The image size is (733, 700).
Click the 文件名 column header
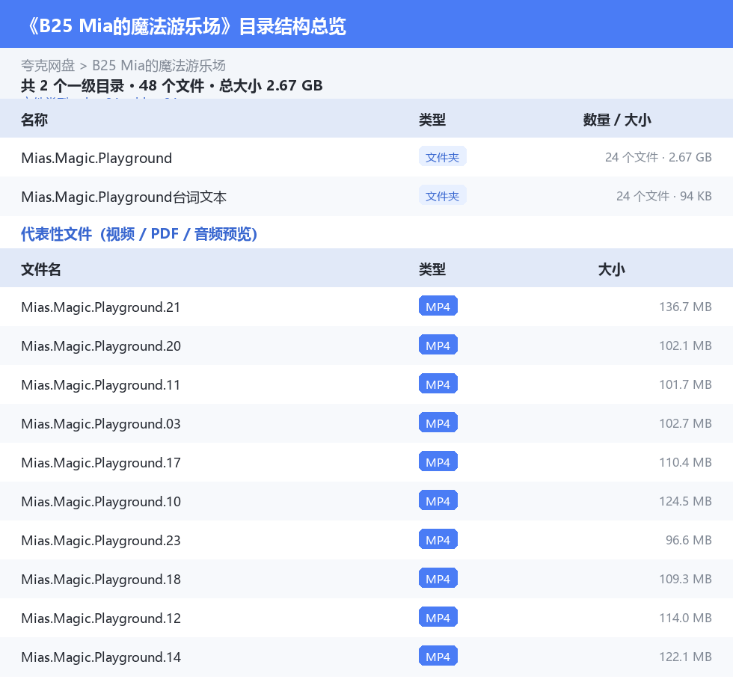pyautogui.click(x=40, y=269)
